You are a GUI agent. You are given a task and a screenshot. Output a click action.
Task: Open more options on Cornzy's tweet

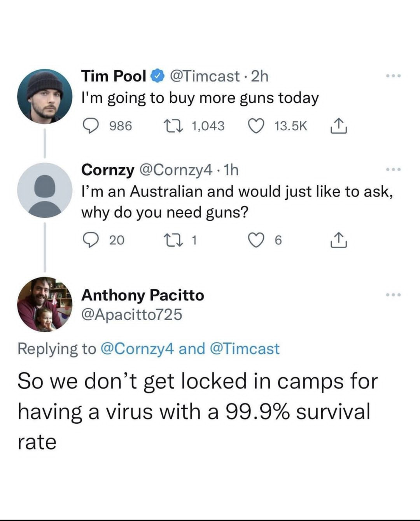tap(393, 170)
